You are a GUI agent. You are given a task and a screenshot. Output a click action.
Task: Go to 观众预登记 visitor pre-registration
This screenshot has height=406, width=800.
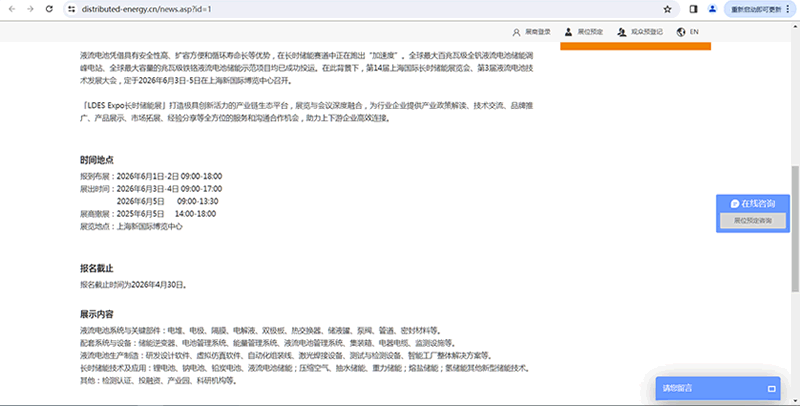[x=642, y=32]
